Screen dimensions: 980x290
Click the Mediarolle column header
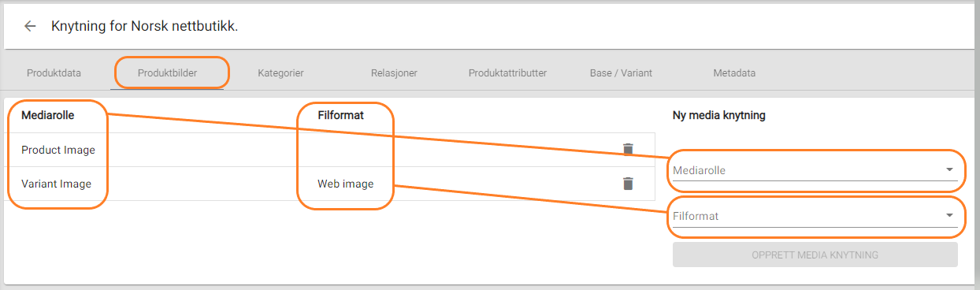click(x=47, y=115)
